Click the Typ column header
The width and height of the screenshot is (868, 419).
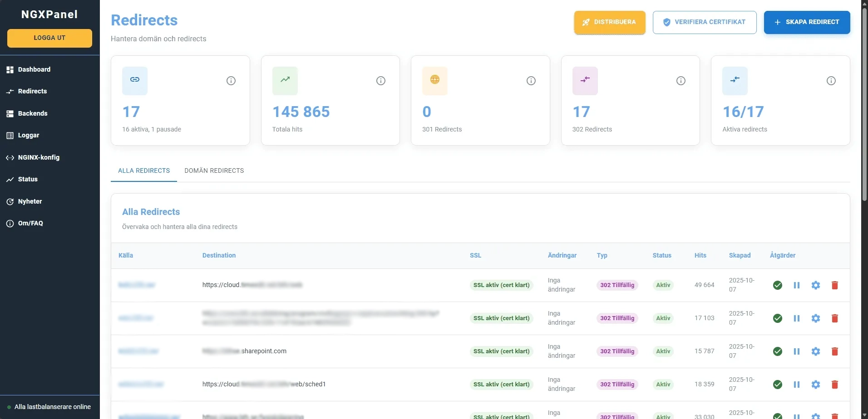point(602,255)
